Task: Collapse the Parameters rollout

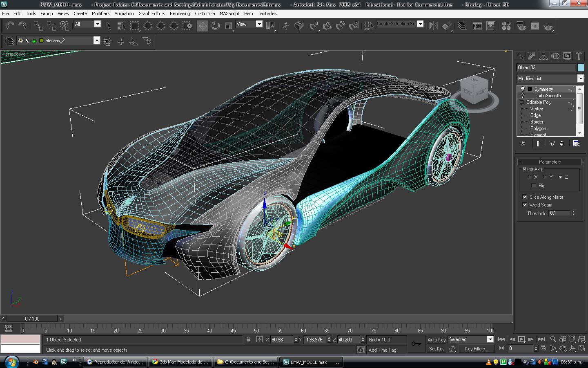Action: click(x=549, y=162)
